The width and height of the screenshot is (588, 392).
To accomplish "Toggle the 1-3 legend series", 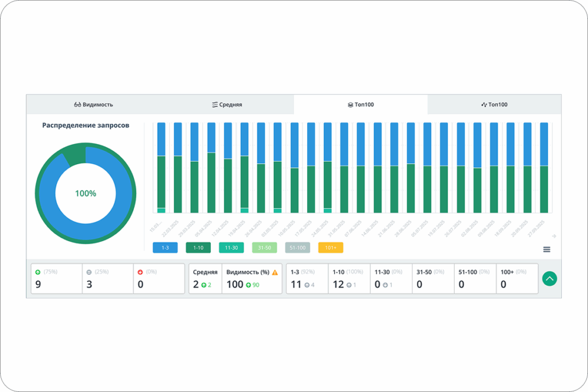I will tap(165, 248).
